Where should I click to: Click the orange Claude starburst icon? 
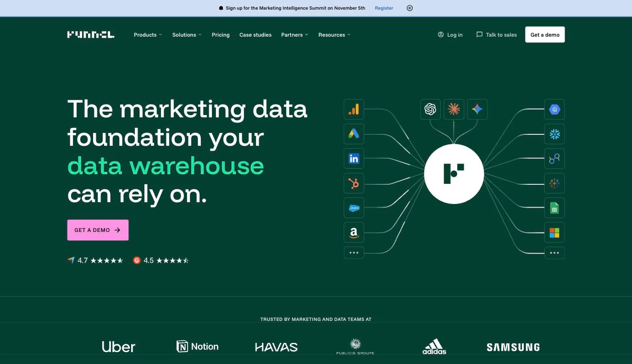[454, 109]
